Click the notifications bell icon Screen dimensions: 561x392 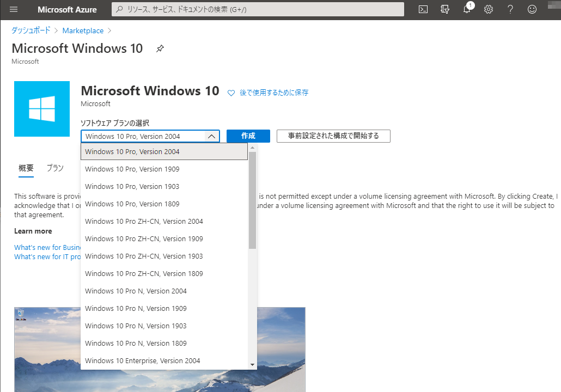(467, 9)
